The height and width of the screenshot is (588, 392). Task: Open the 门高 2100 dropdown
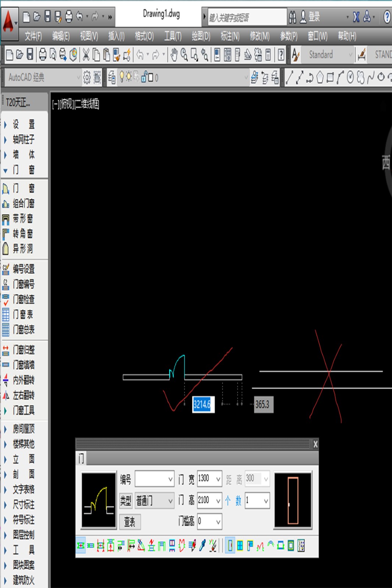[x=218, y=501]
